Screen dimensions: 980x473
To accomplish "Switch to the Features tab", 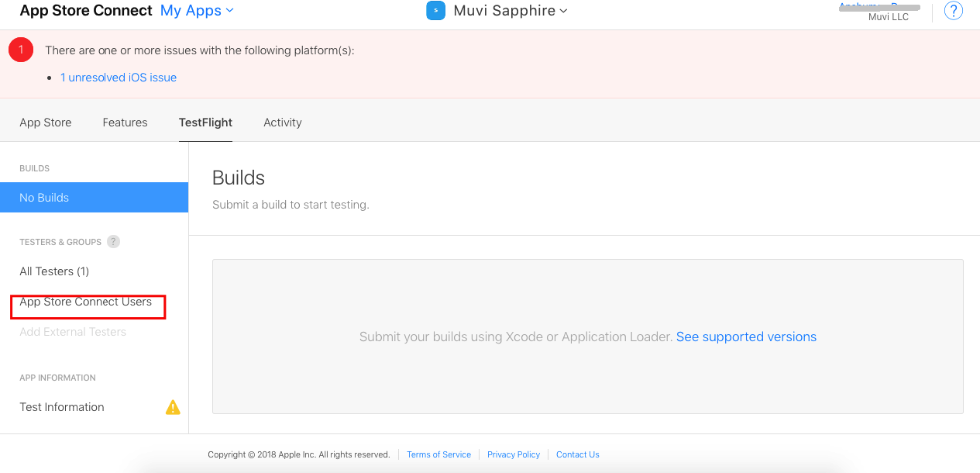I will point(125,123).
